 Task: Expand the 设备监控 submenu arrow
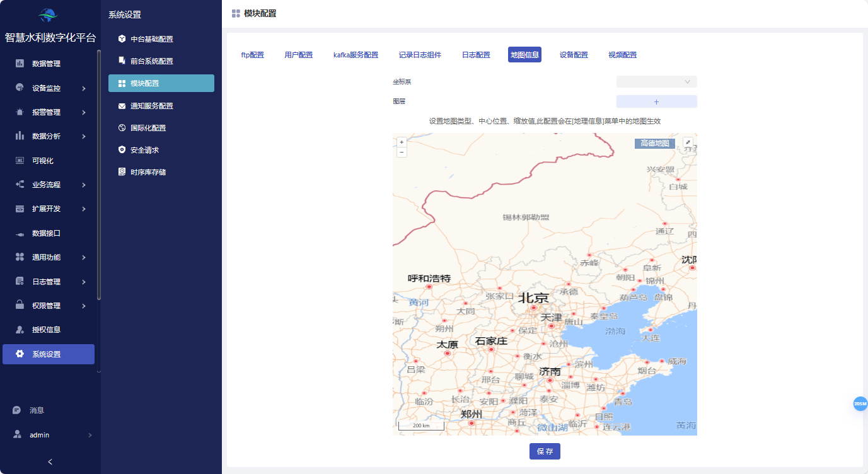pos(84,88)
